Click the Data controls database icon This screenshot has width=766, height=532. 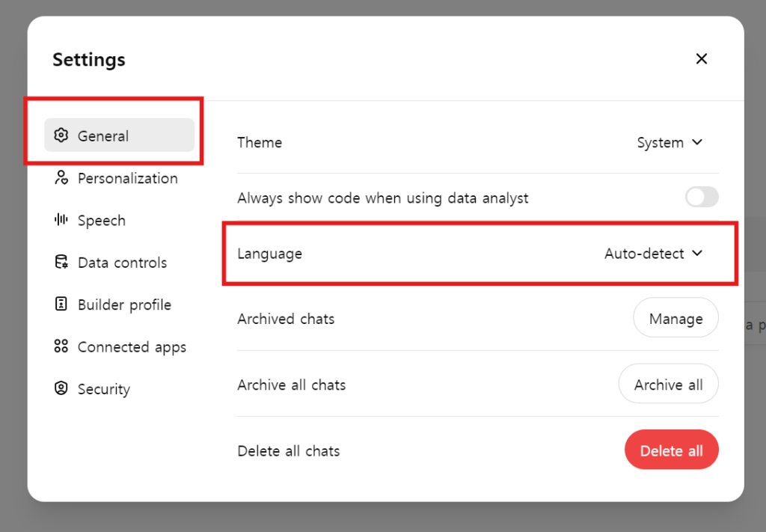(x=61, y=263)
